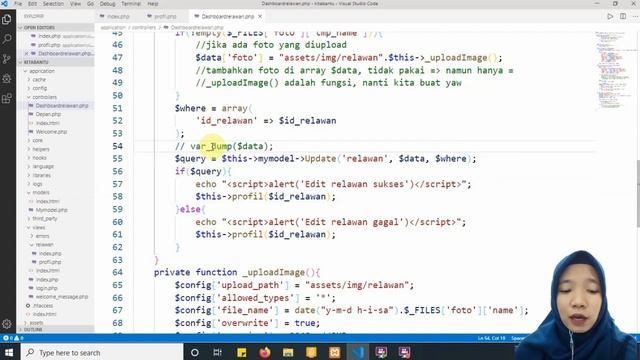
Task: Open the Go menu
Action: tap(90, 4)
